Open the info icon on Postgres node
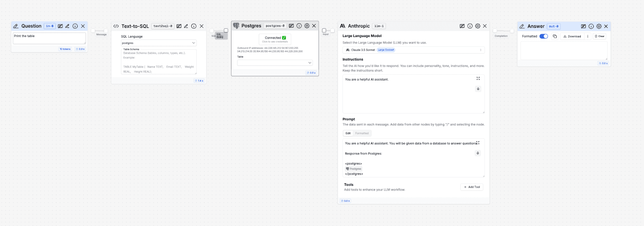This screenshot has width=644, height=226. pos(299,26)
